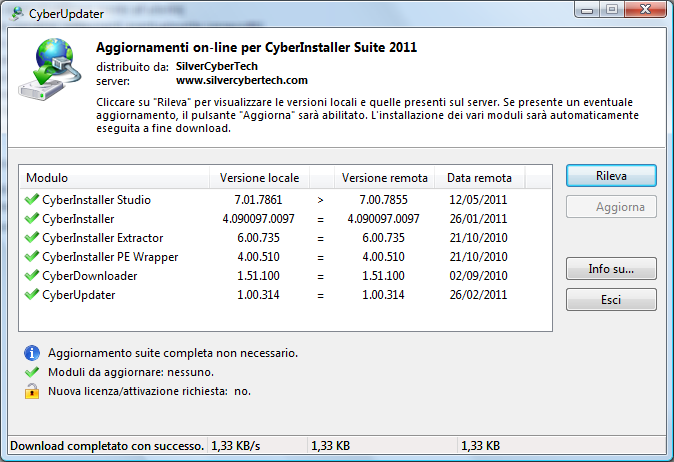Close the CyberUpdater window
Screen dimensions: 674x462
[x=645, y=9]
